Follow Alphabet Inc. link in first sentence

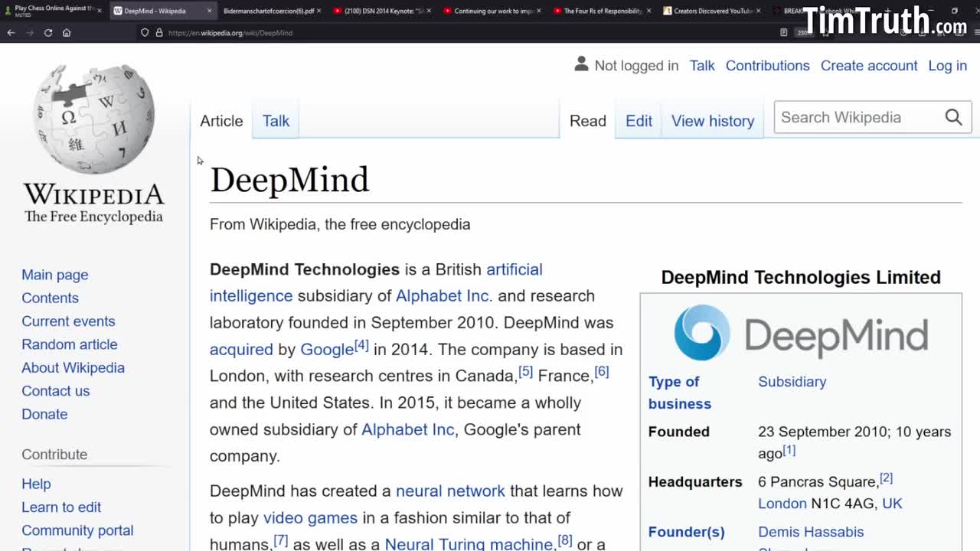pos(444,295)
